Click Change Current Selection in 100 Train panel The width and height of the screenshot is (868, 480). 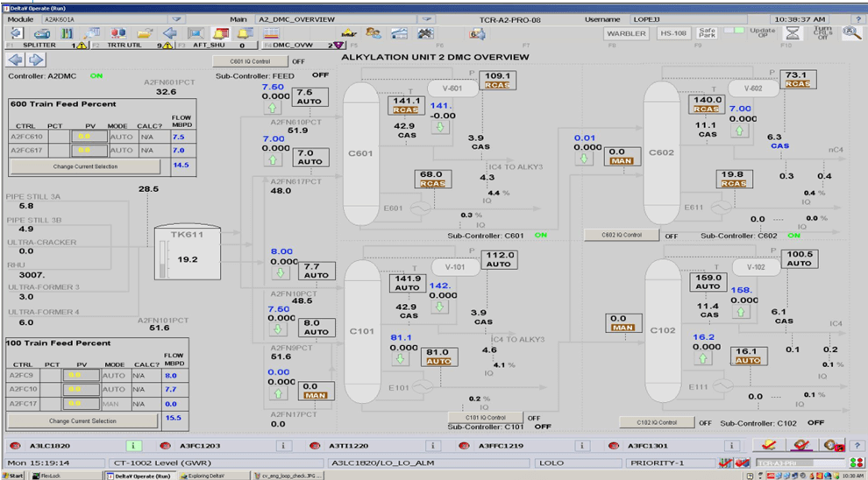pos(83,420)
